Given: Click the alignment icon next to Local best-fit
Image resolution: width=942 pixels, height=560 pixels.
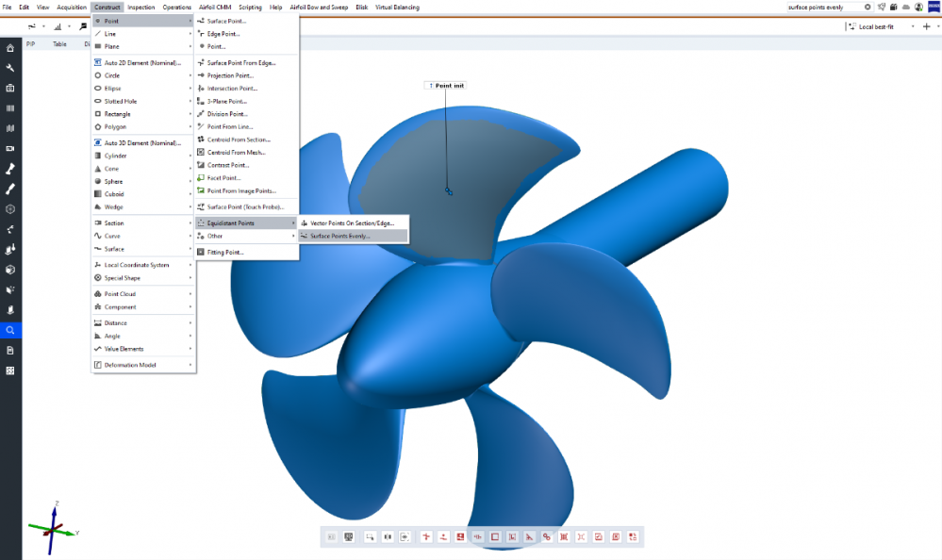Looking at the screenshot, I should click(x=851, y=26).
